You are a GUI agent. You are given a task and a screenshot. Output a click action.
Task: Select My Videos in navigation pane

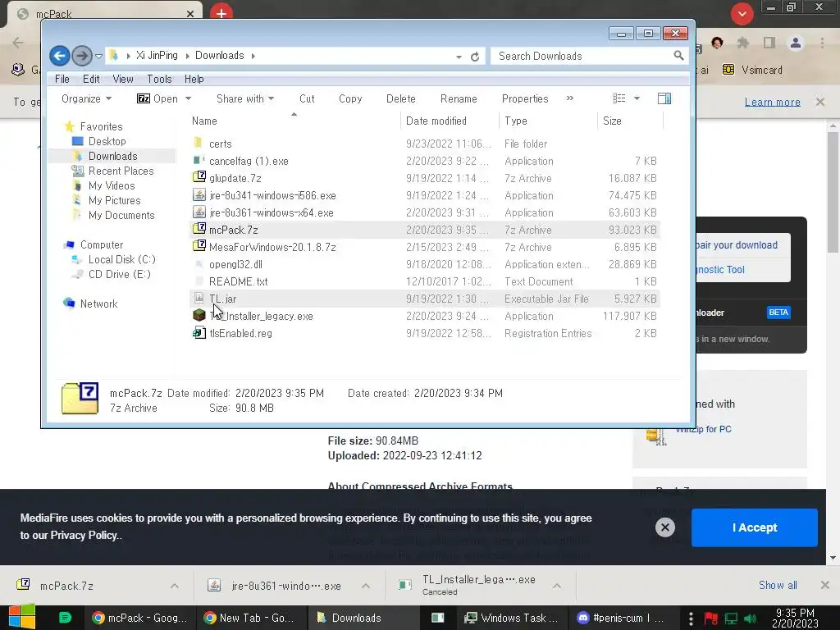point(112,186)
